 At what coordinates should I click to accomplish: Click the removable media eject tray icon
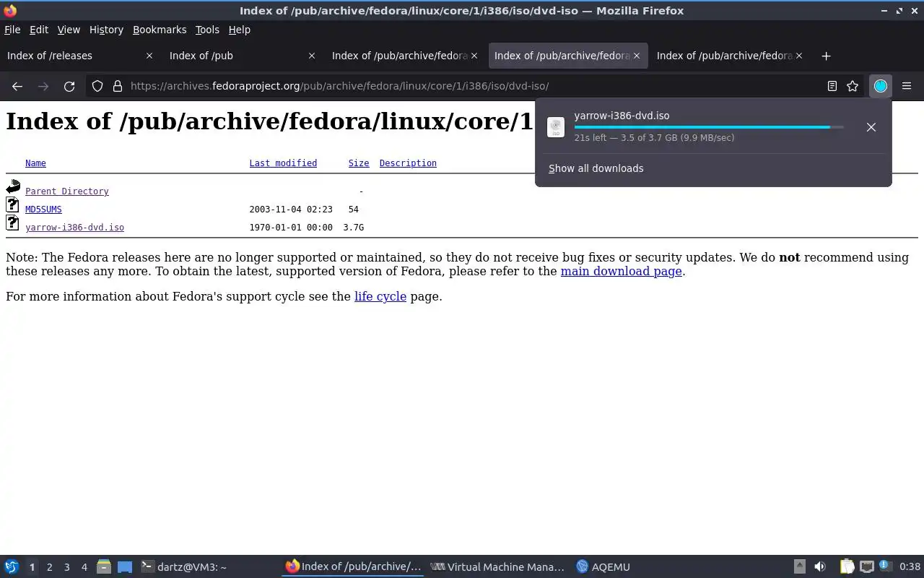(800, 567)
